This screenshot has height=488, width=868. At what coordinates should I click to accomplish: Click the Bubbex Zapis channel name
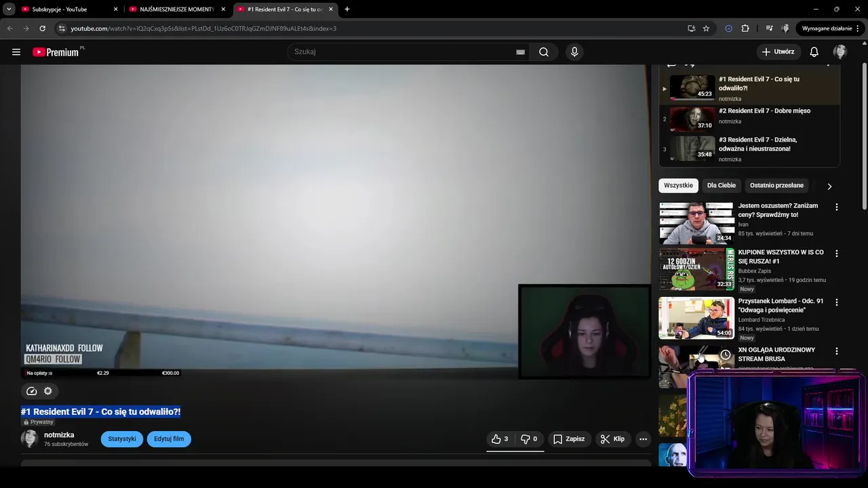[755, 271]
